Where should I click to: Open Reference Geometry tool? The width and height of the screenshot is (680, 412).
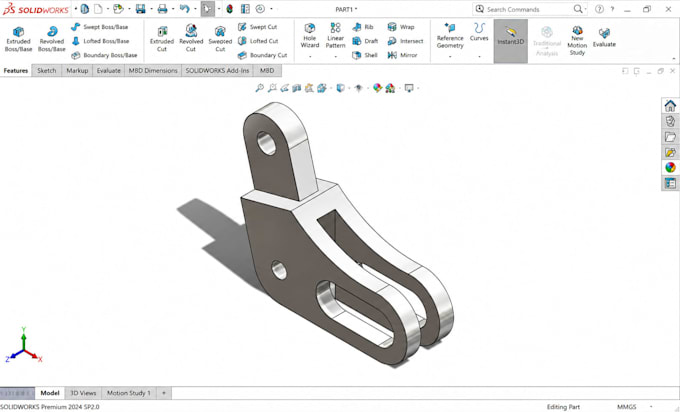click(450, 35)
